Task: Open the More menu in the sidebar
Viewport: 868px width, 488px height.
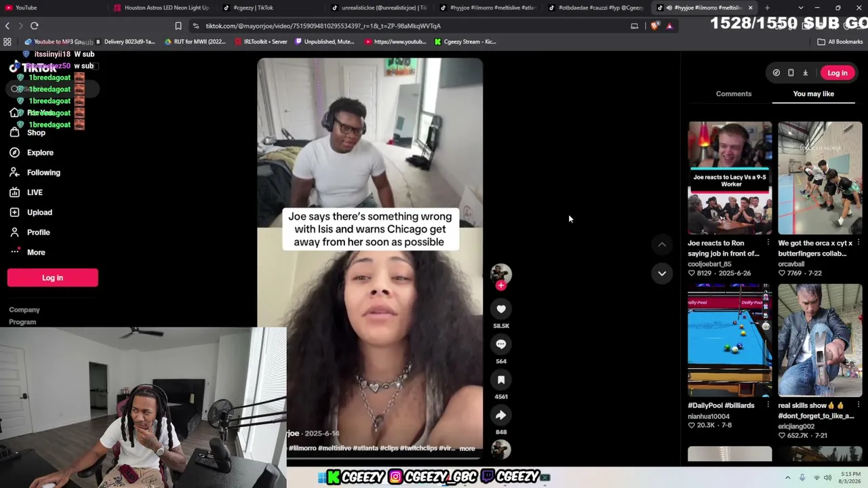Action: (27, 252)
